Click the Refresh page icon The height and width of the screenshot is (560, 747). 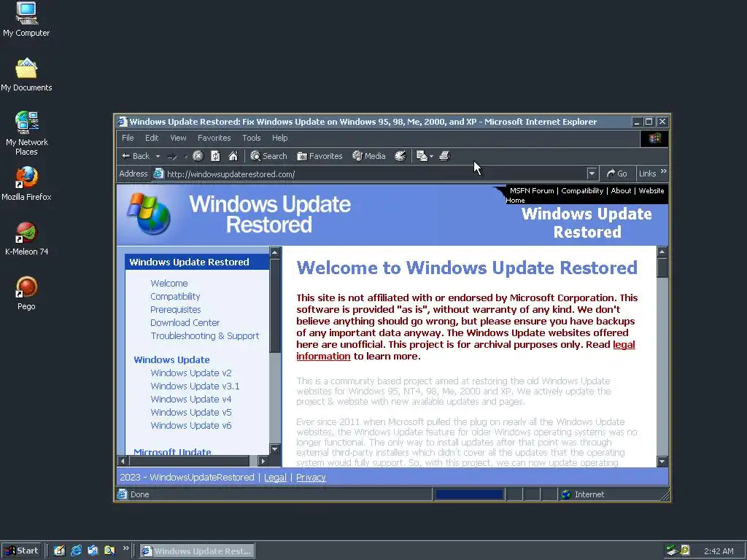coord(215,156)
